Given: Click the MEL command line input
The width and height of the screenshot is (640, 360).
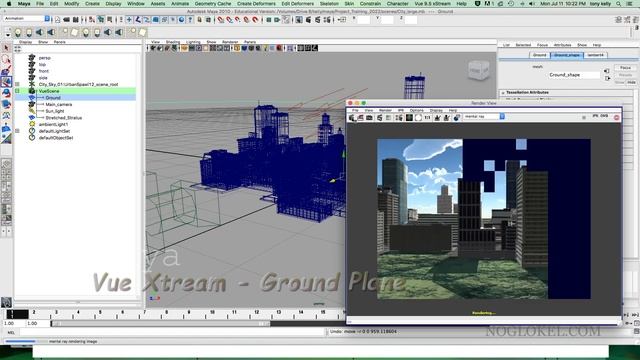Looking at the screenshot, I should 173,332.
